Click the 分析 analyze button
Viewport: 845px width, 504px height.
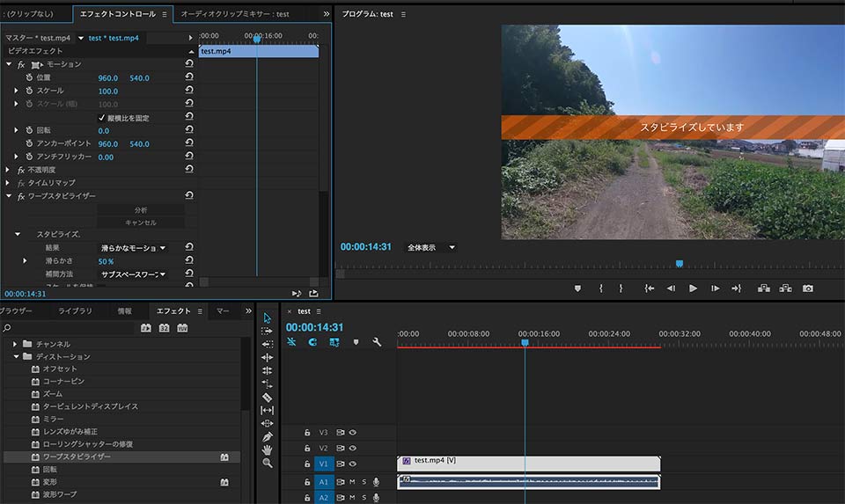tap(141, 209)
